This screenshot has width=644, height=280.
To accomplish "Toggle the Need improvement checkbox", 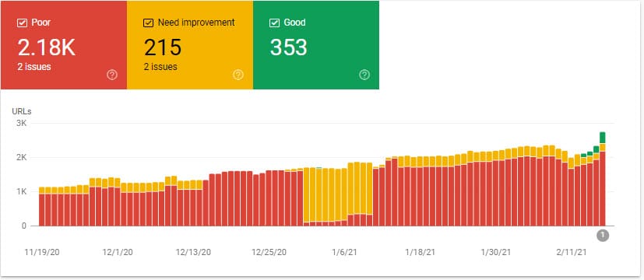I will (148, 23).
